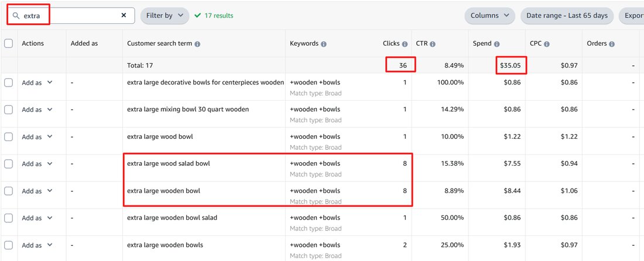Viewport: 644px width, 261px height.
Task: Open the Date range - Last 65 days selector
Action: point(567,16)
